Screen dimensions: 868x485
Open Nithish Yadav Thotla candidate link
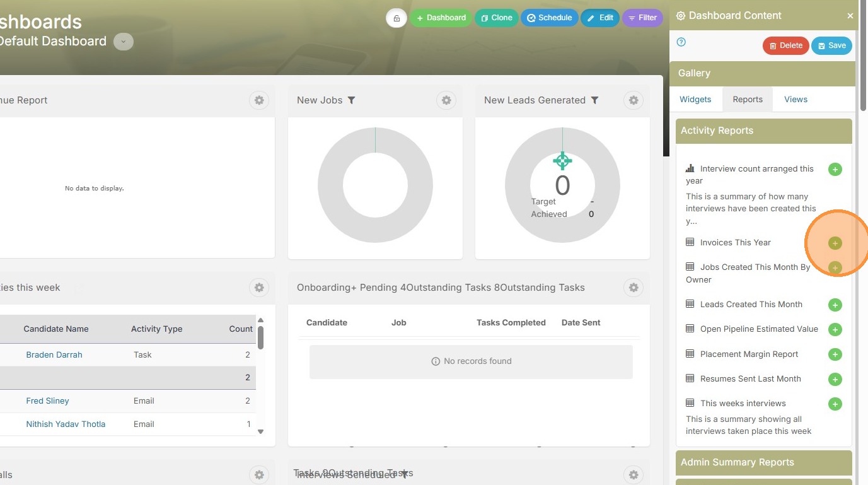[66, 424]
